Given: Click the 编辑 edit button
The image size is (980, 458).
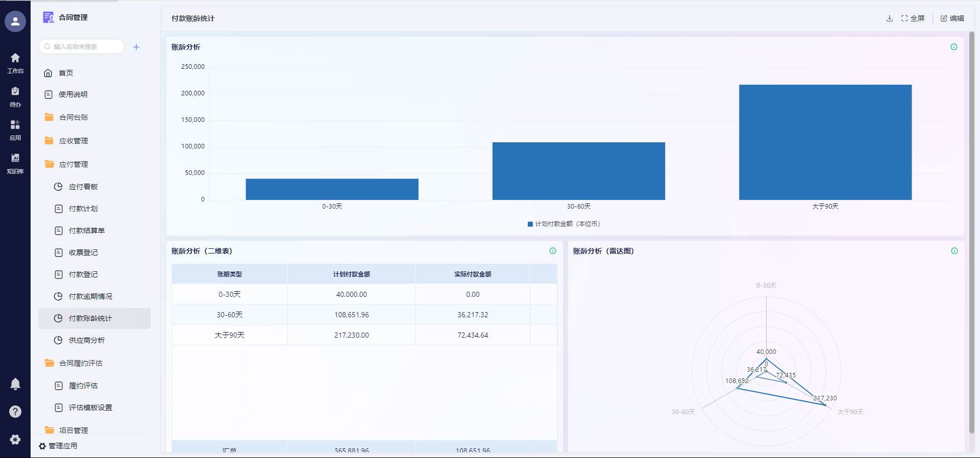Looking at the screenshot, I should 952,18.
